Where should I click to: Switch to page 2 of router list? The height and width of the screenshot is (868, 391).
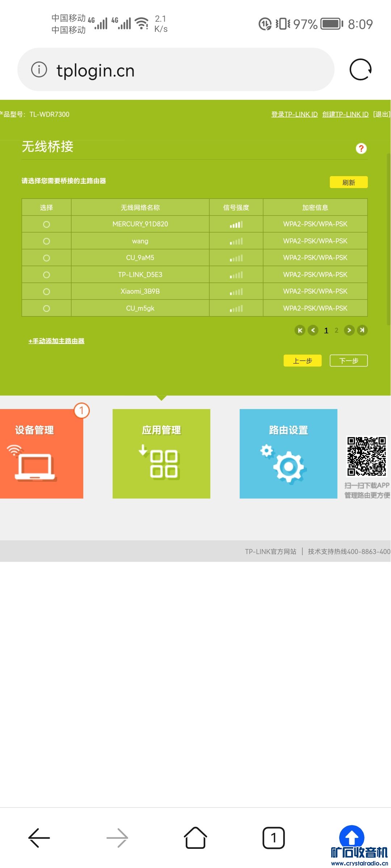(x=336, y=330)
